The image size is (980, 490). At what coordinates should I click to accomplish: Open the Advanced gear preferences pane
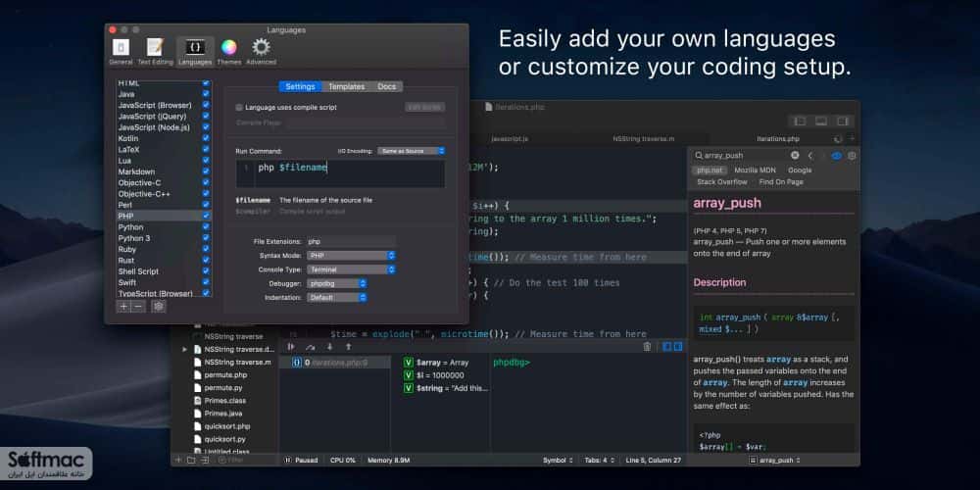click(261, 51)
